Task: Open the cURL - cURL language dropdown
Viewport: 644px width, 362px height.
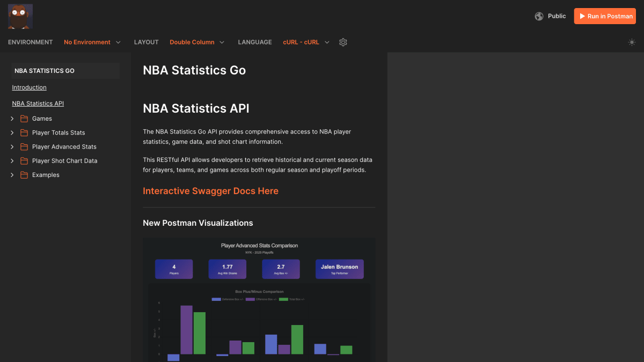Action: (306, 42)
